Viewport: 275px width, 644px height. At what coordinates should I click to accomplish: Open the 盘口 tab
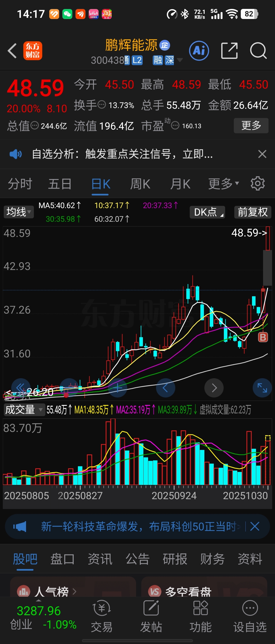63,559
